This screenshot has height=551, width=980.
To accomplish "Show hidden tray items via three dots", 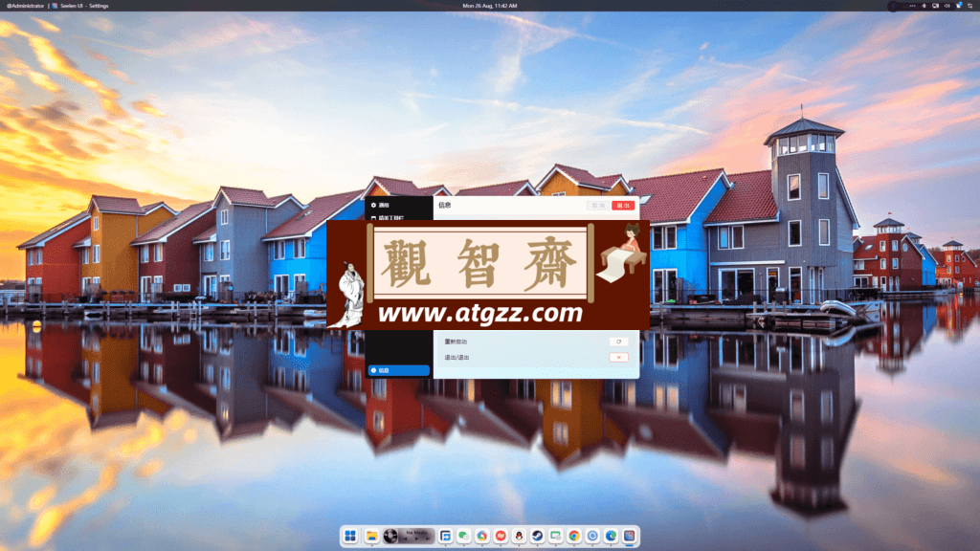I will click(x=912, y=6).
